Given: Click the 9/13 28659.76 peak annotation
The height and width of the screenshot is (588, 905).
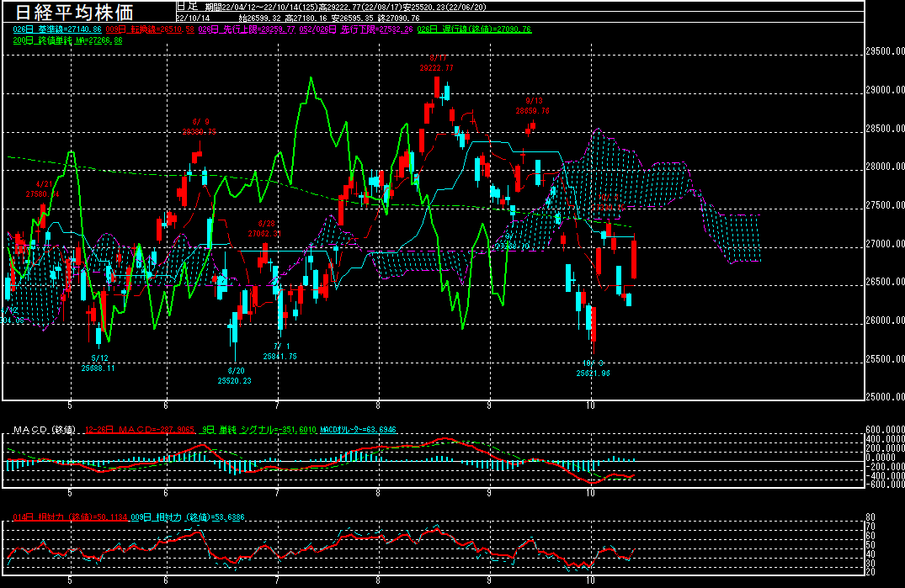Looking at the screenshot, I should [x=533, y=106].
